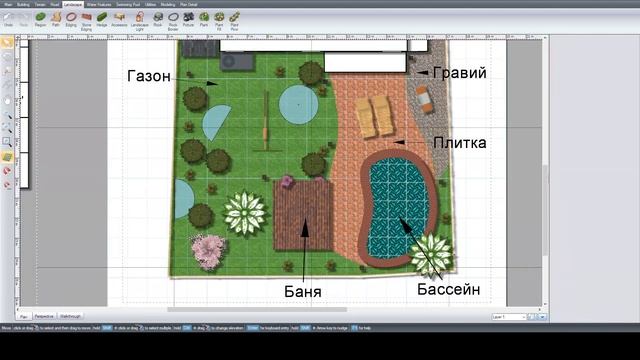
Task: Select the white spiky plant left of bathhouse
Action: 245,213
